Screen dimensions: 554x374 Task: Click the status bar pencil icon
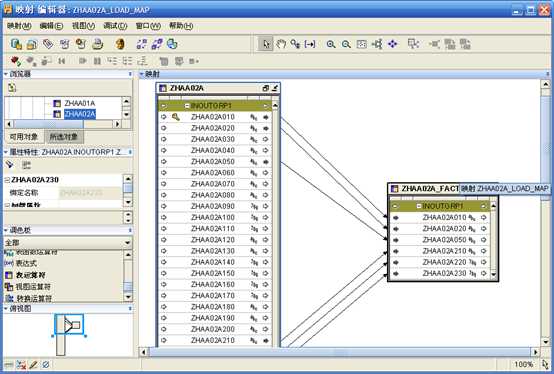tap(33, 364)
